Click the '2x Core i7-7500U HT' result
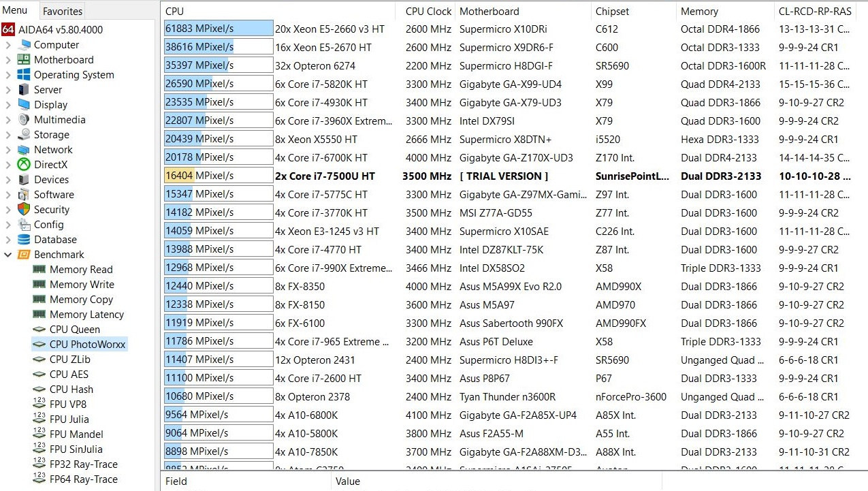Image resolution: width=868 pixels, height=491 pixels. 325,176
